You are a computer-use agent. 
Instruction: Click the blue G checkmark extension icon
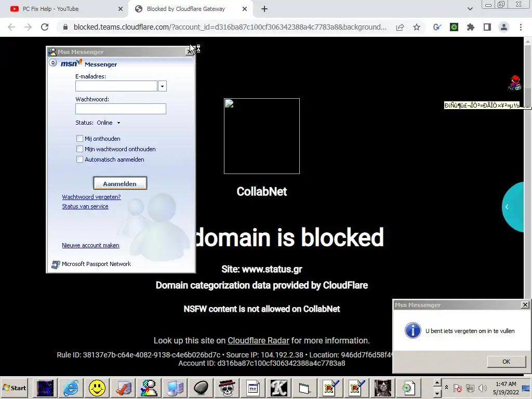[x=437, y=27]
